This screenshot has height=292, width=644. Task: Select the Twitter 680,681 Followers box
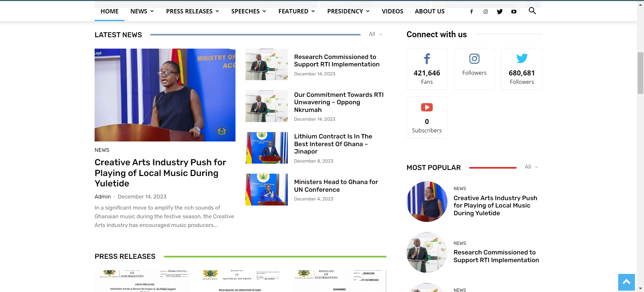pyautogui.click(x=522, y=69)
